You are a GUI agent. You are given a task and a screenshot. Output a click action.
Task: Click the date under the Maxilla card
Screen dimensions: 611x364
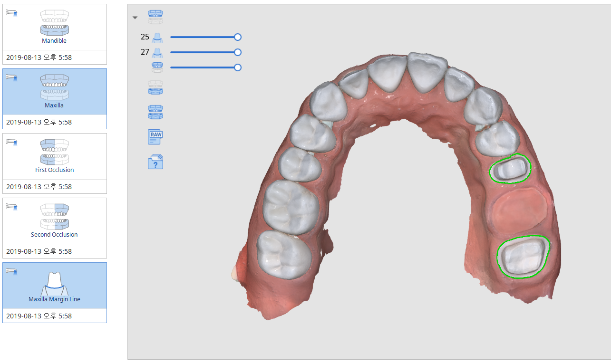(39, 122)
